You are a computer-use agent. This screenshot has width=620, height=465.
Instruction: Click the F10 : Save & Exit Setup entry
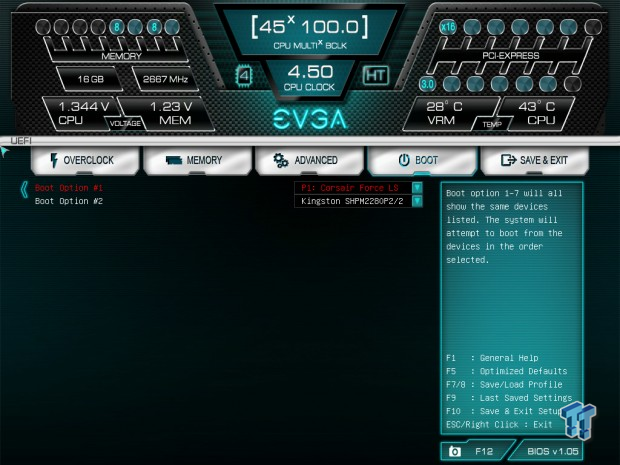click(504, 411)
